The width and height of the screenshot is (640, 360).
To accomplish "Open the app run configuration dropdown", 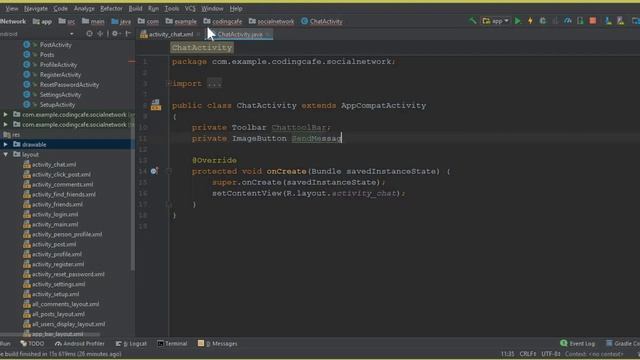I will pos(496,21).
